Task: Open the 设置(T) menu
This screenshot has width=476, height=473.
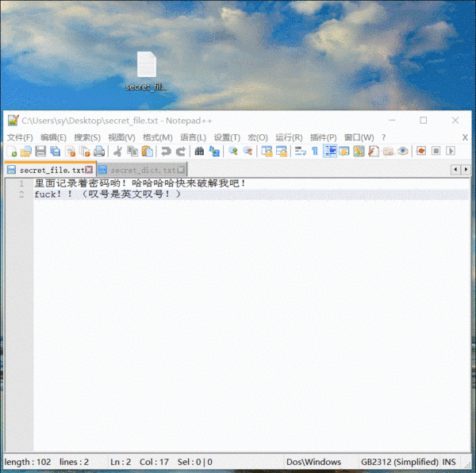Action: pos(227,137)
